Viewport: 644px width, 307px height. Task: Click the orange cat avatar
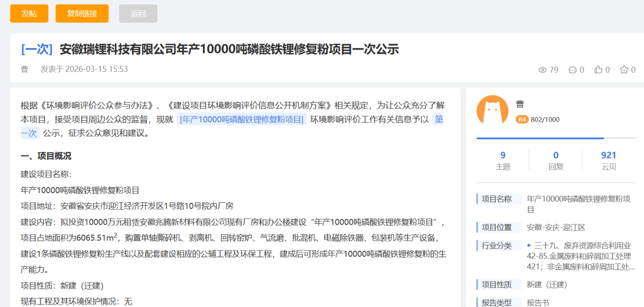click(492, 110)
